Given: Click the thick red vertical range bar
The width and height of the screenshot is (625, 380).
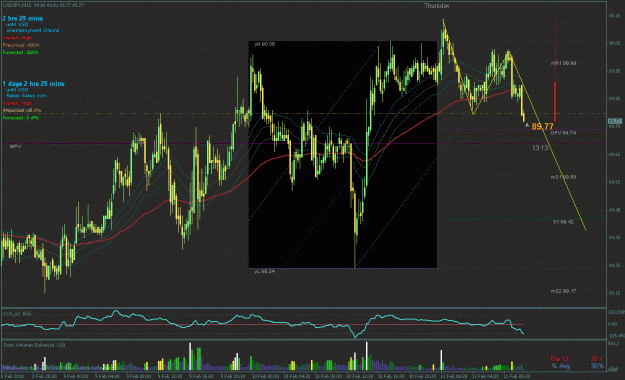Looking at the screenshot, I should [555, 102].
